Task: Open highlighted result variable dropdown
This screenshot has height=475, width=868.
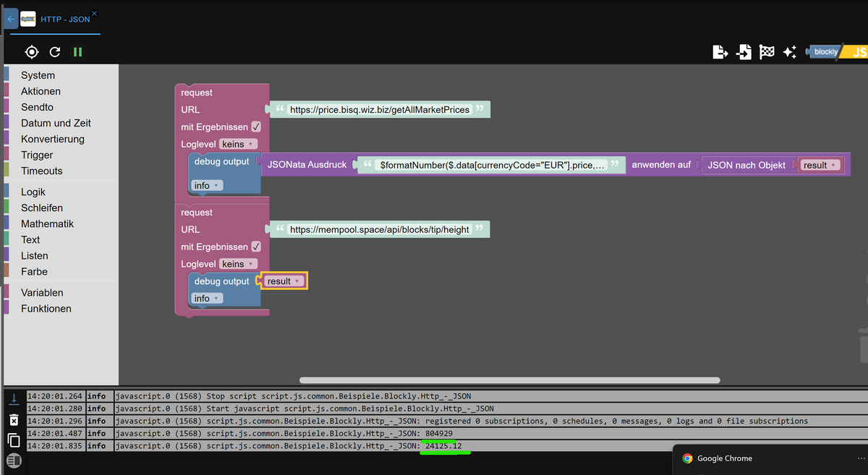Action: pos(284,281)
